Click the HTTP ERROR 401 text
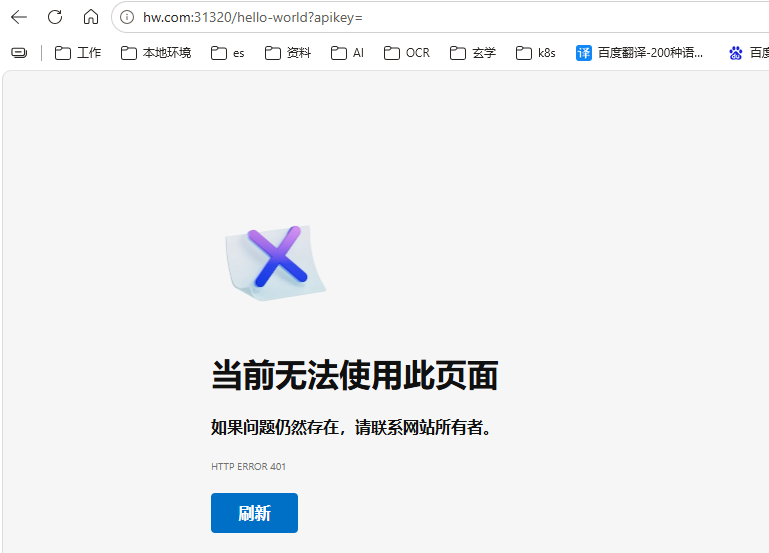 point(249,467)
